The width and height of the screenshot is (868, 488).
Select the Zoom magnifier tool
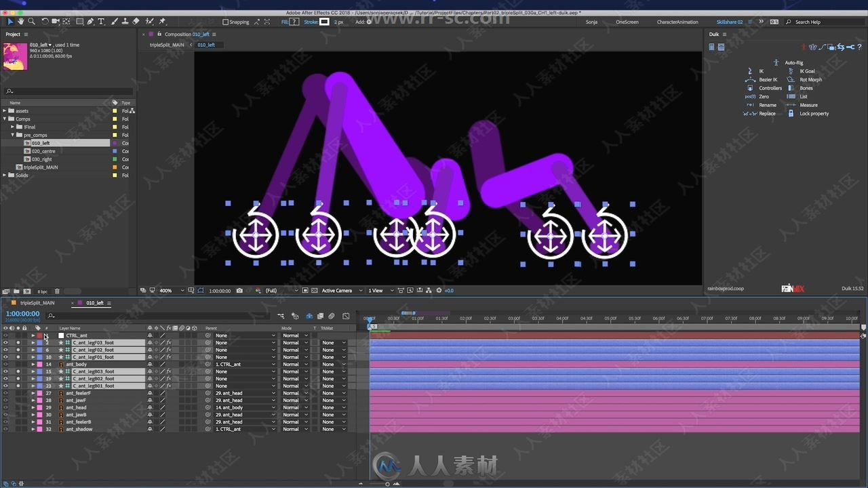click(x=32, y=22)
